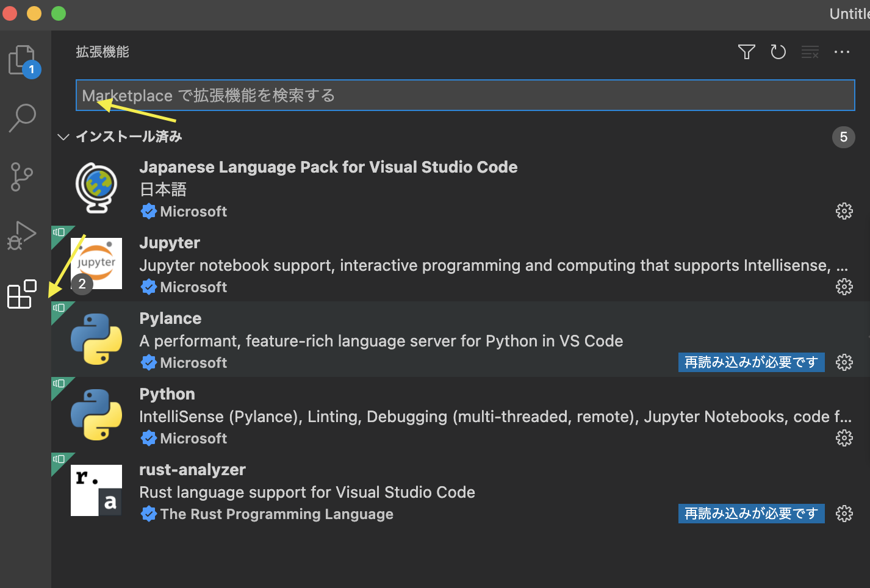Click the yellow minimize window button
870x588 pixels.
pos(34,13)
